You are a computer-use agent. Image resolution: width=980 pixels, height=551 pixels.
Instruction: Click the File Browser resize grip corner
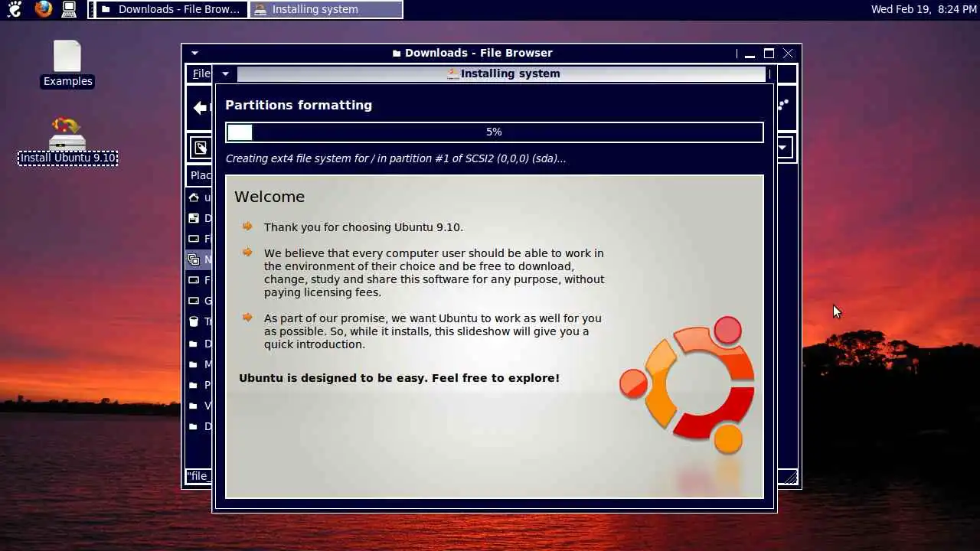[790, 478]
